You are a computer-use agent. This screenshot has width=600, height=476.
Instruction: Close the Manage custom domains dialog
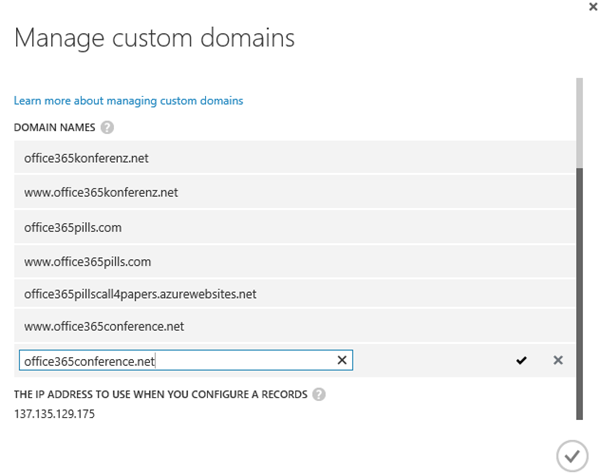tap(582, 6)
